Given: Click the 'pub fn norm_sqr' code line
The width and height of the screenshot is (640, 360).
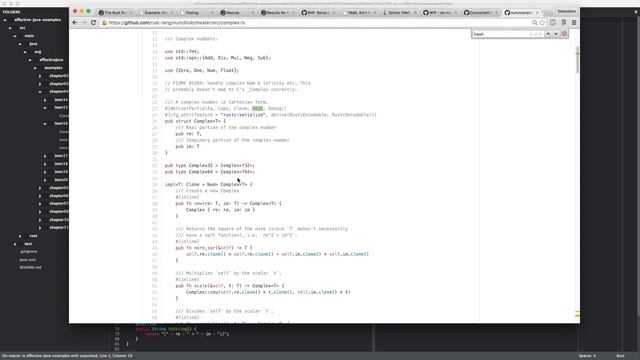Looking at the screenshot, I should [x=214, y=248].
